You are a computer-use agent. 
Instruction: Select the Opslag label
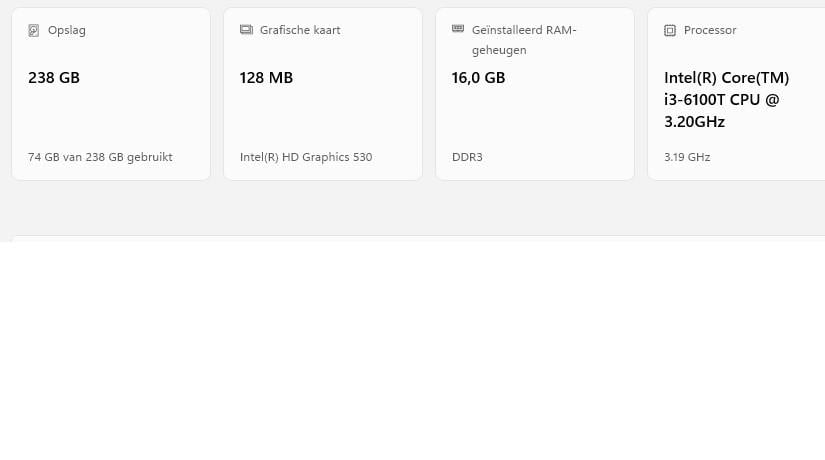click(67, 30)
